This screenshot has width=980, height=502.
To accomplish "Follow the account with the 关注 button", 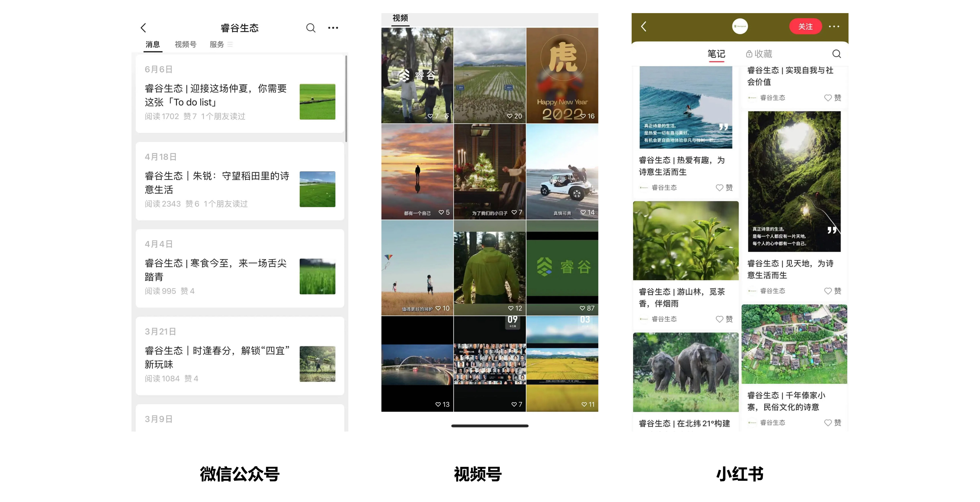I will tap(805, 26).
